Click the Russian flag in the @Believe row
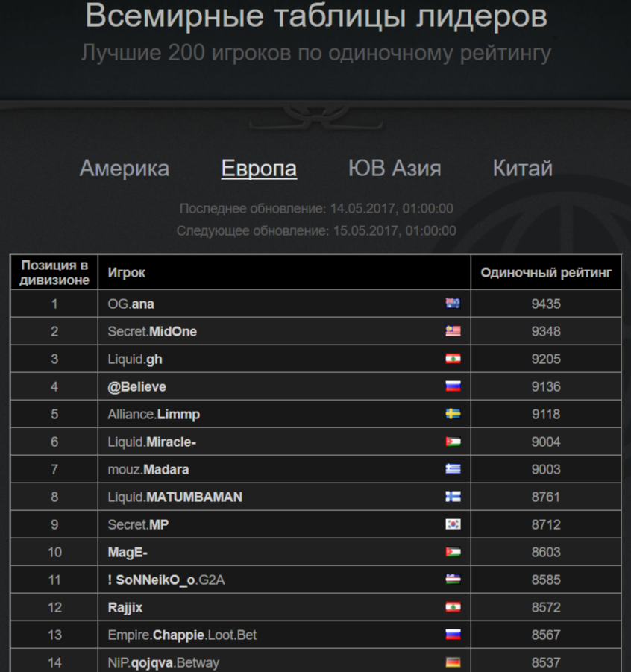Image resolution: width=631 pixels, height=672 pixels. tap(453, 386)
